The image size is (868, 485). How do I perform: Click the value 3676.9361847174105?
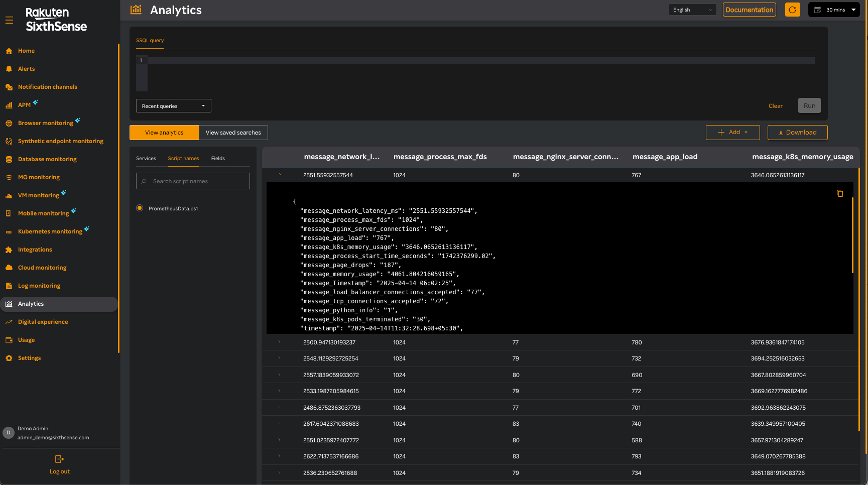778,342
